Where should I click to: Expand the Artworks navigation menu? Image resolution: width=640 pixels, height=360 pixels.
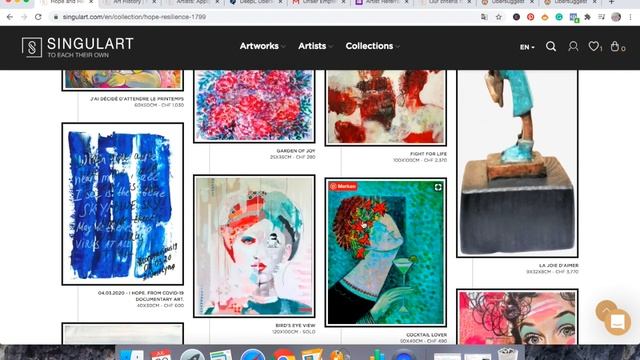[262, 46]
